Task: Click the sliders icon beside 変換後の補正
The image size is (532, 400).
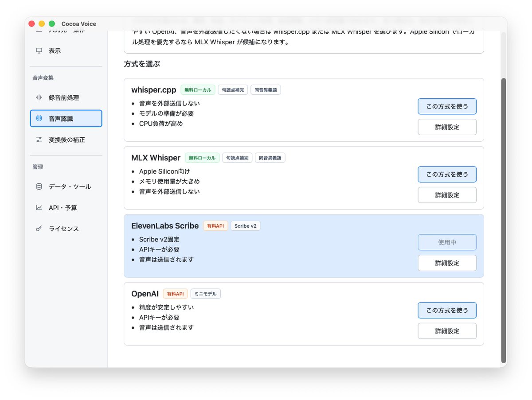Action: (39, 140)
